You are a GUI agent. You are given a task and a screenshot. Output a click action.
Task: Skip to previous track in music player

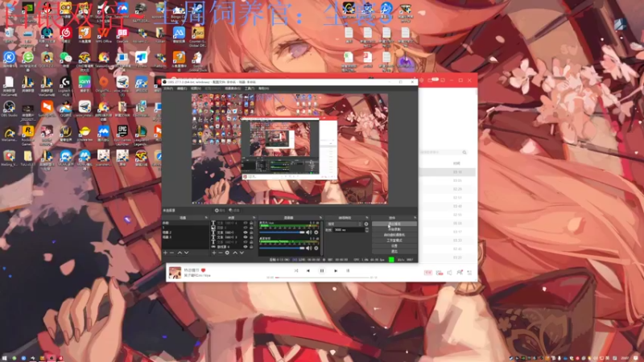pos(308,271)
